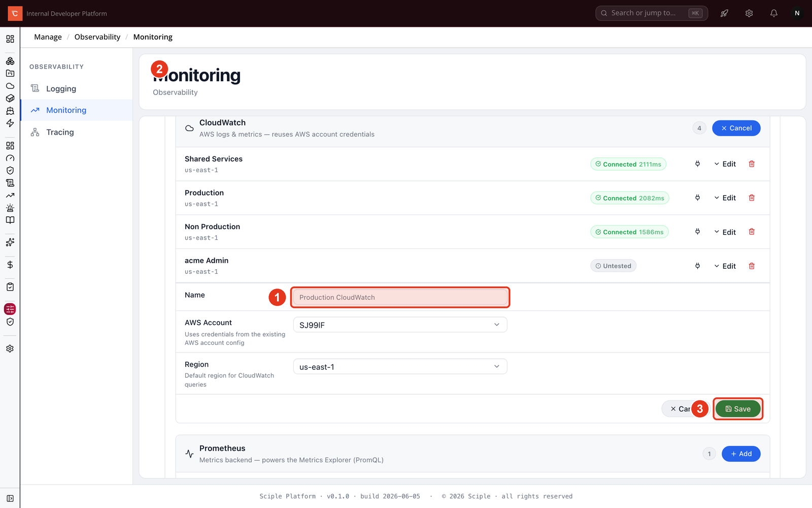
Task: Toggle the sidebar panel icon at bottom-left corner
Action: pyautogui.click(x=10, y=498)
